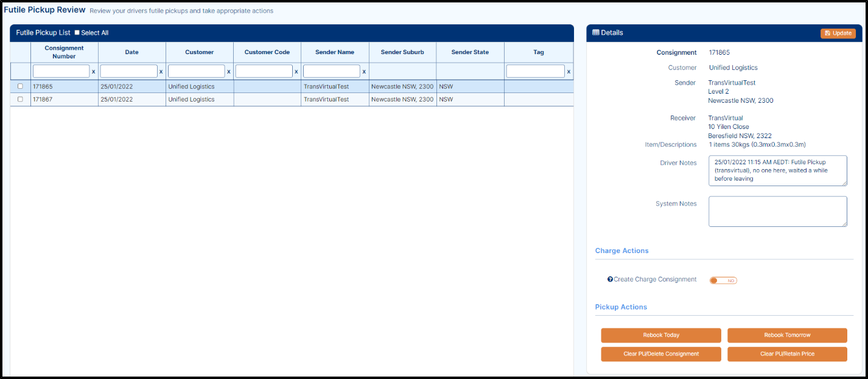This screenshot has width=868, height=379.
Task: Click the Pickup Actions section heading
Action: tap(621, 307)
